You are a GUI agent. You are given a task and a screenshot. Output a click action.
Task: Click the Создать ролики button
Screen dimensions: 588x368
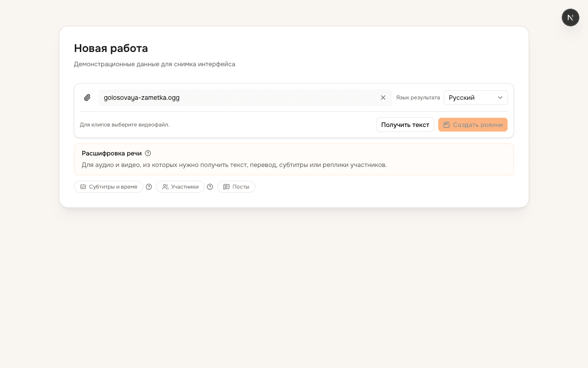[x=473, y=125]
